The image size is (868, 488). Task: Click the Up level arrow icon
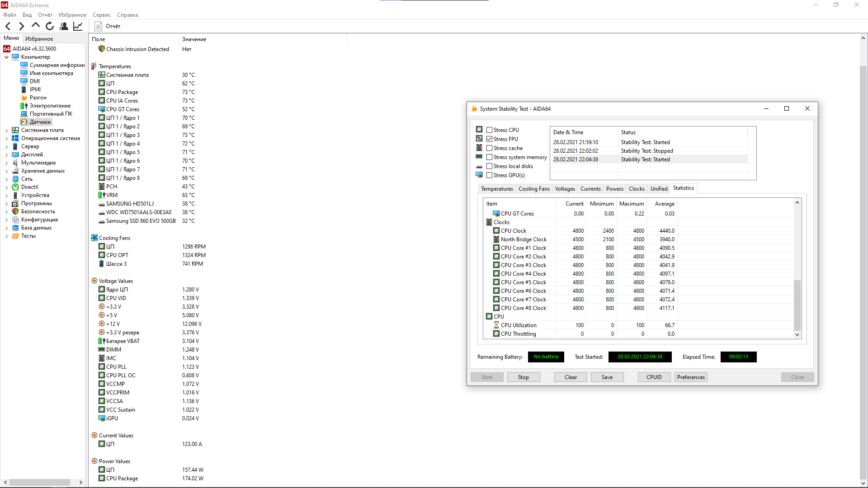click(x=36, y=26)
